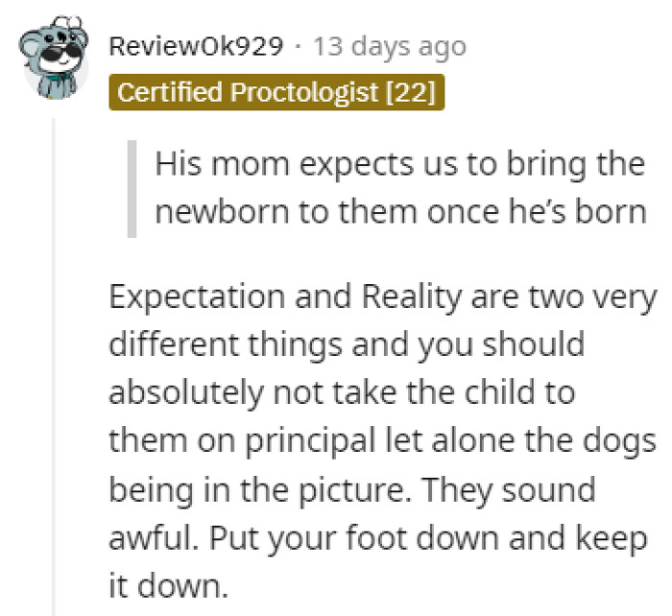Collapse the comment using the thread line
This screenshot has width=672, height=616.
pos(55,365)
